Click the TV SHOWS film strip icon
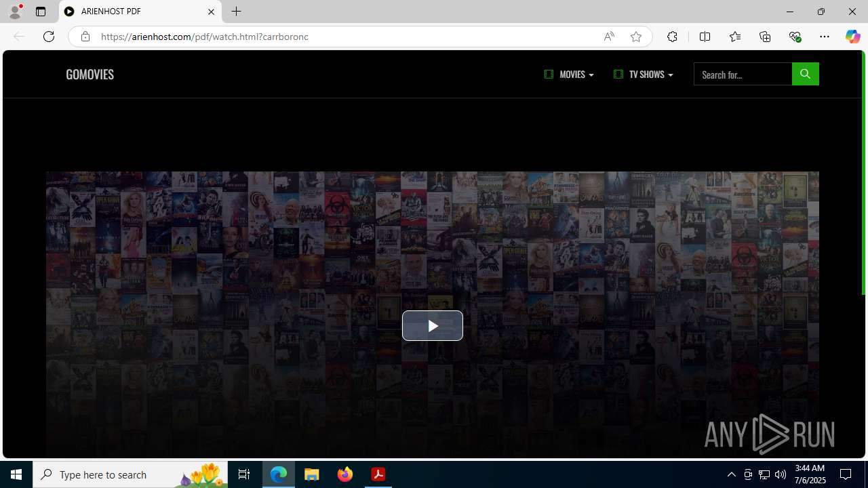Screen dimensions: 868x488 click(618, 74)
